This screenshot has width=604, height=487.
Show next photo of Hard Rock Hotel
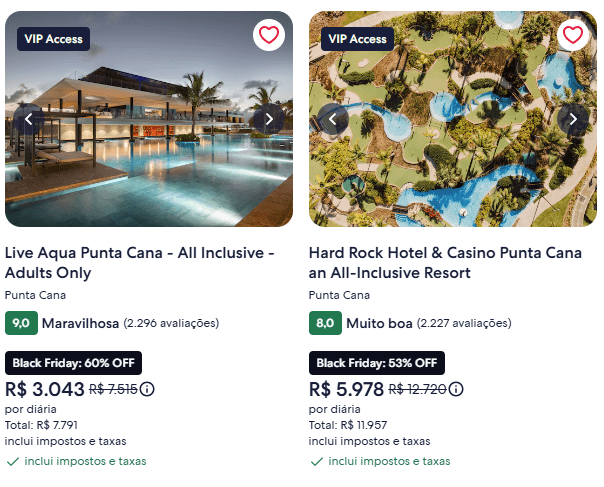573,119
